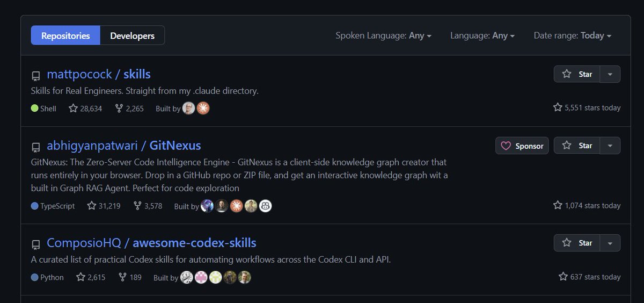
Task: Switch to the Developers tab
Action: (133, 35)
